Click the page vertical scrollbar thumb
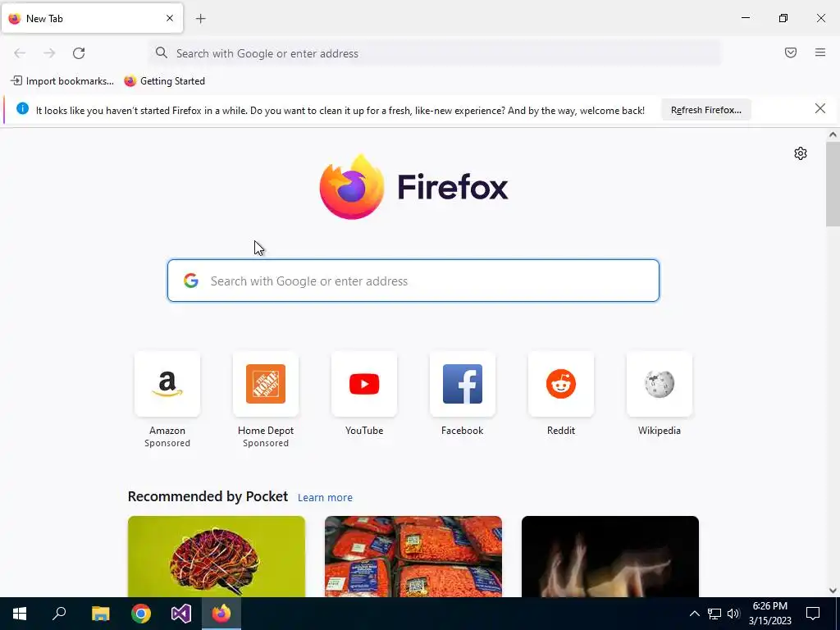Screen dimensions: 840x630 (x=833, y=184)
